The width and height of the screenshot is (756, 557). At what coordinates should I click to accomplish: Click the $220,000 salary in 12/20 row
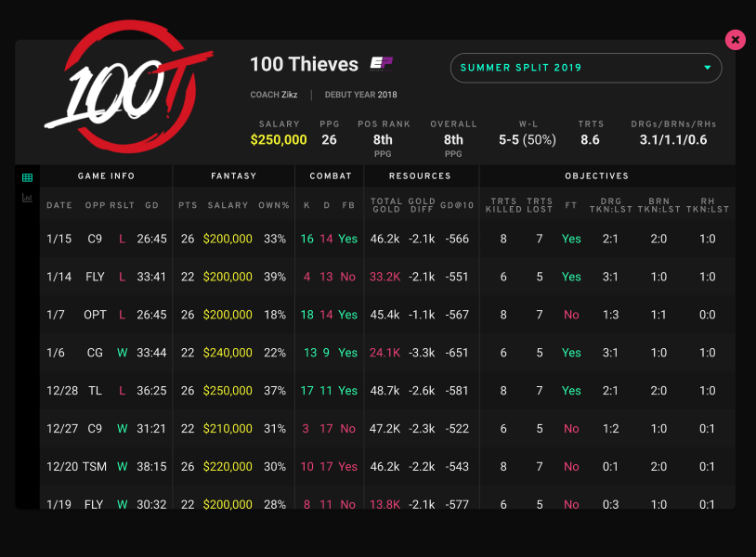pyautogui.click(x=228, y=467)
